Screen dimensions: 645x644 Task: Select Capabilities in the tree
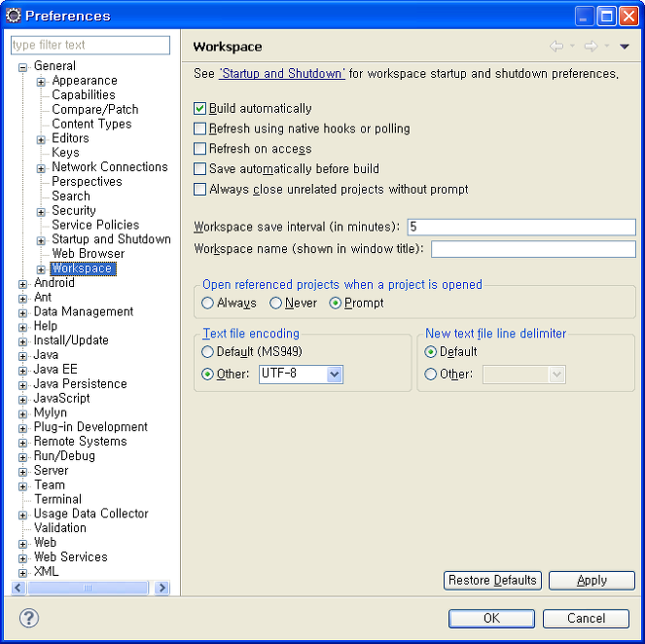84,95
